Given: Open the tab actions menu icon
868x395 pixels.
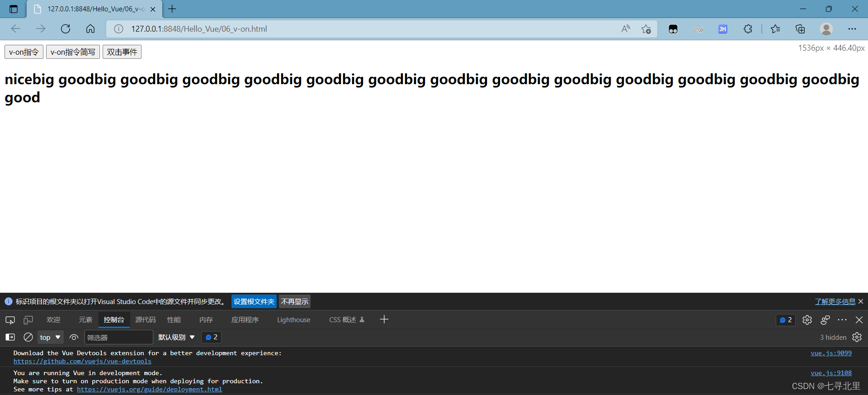Looking at the screenshot, I should point(14,9).
